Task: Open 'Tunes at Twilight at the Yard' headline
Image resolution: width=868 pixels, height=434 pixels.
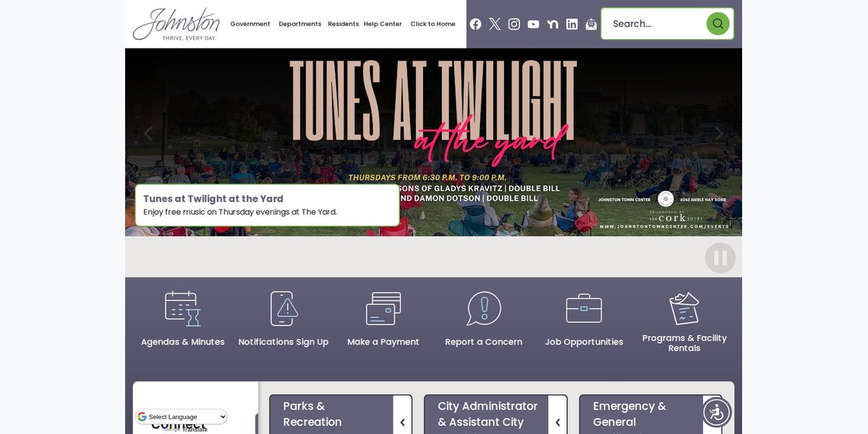Action: [x=213, y=199]
